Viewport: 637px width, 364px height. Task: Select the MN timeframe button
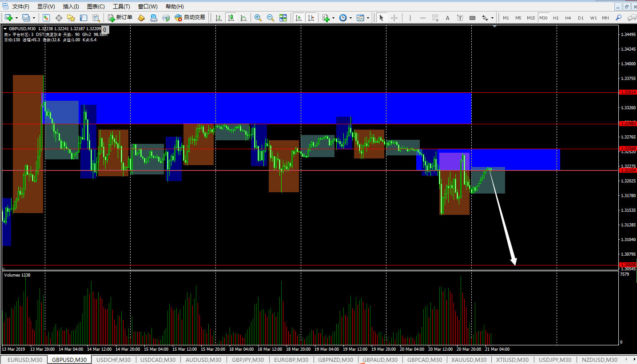point(605,18)
